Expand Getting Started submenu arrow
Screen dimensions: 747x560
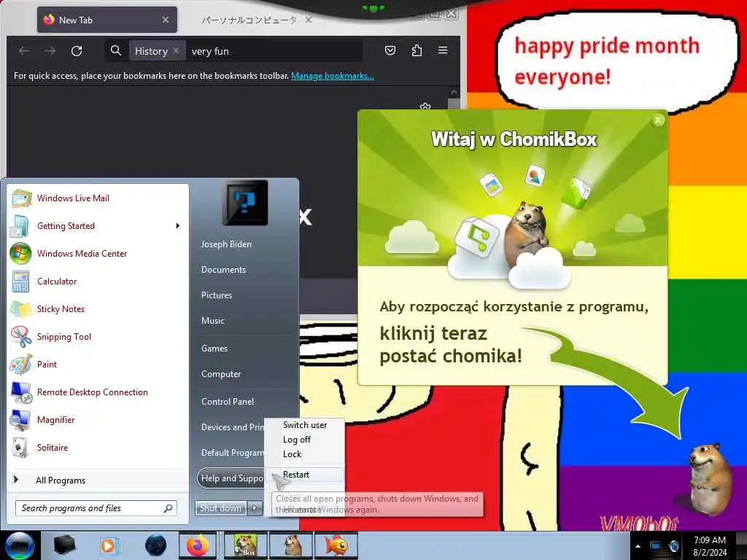(178, 226)
